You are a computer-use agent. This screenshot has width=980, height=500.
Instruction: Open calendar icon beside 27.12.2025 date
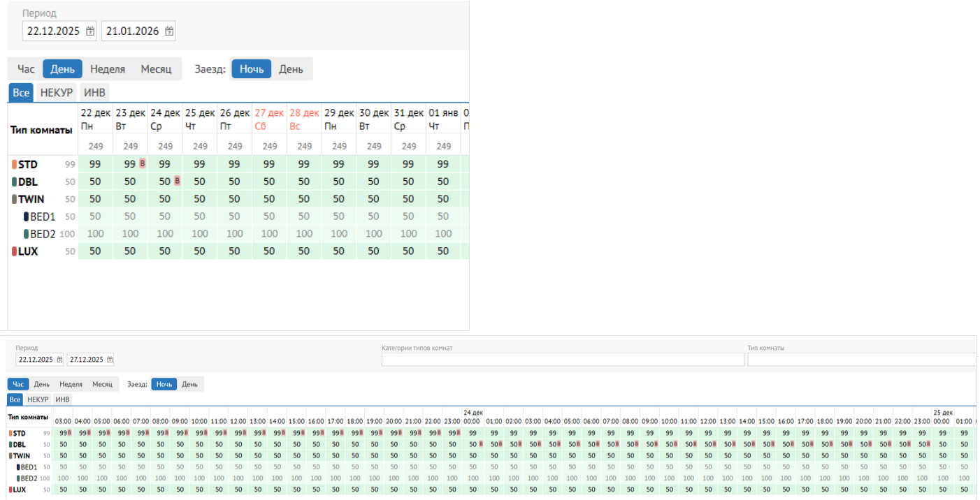110,360
